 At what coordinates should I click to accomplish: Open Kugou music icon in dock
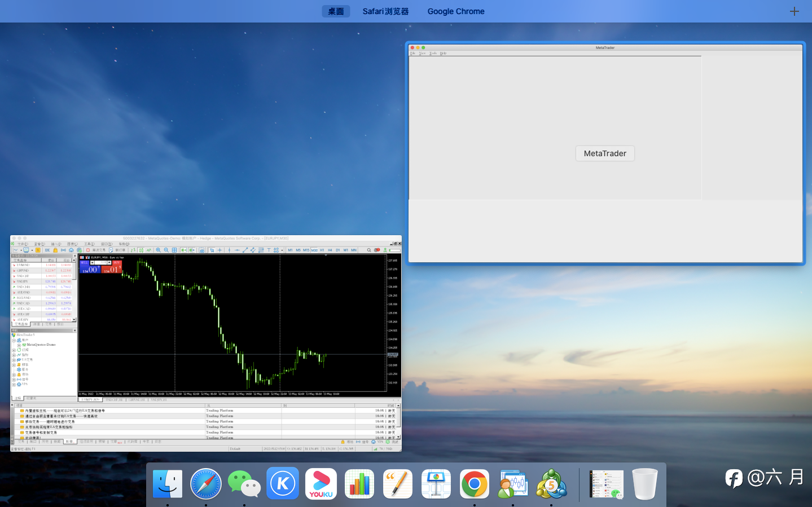point(282,484)
